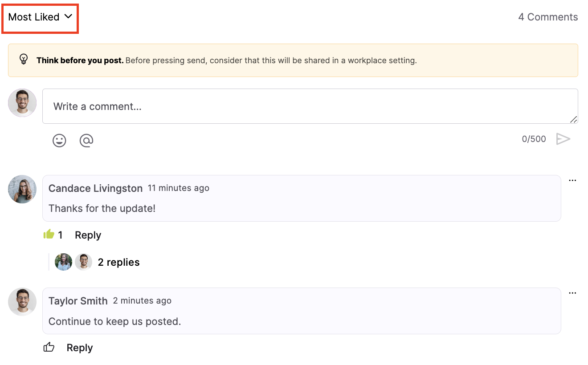The width and height of the screenshot is (588, 365).
Task: Expand the 2 replies thread
Action: point(118,262)
